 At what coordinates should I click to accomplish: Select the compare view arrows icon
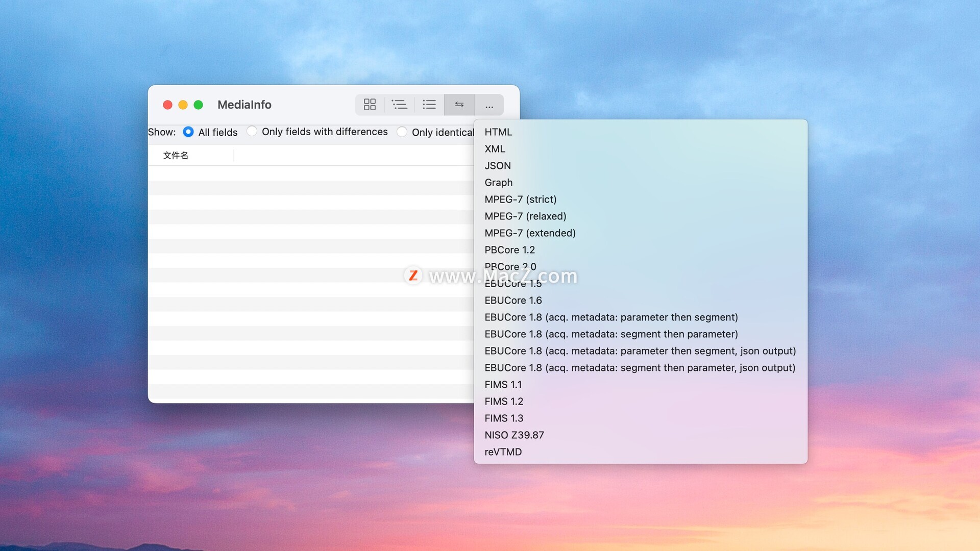(x=459, y=105)
